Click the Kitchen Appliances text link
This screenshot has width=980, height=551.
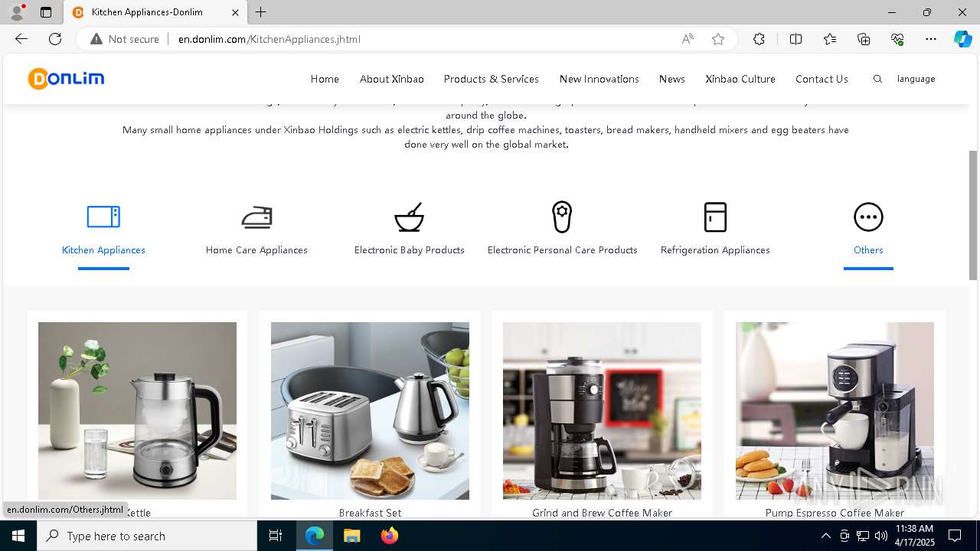tap(103, 249)
